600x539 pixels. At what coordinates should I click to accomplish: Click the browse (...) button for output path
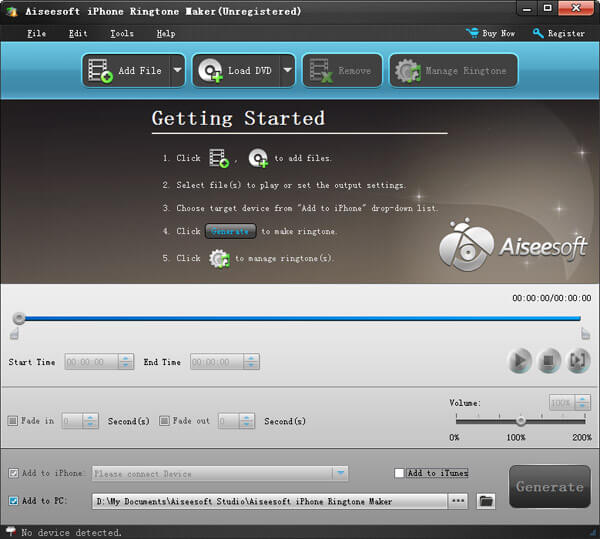458,501
